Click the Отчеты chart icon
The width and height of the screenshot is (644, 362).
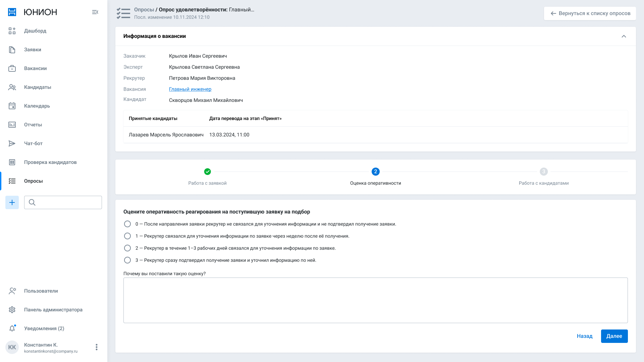tap(12, 125)
